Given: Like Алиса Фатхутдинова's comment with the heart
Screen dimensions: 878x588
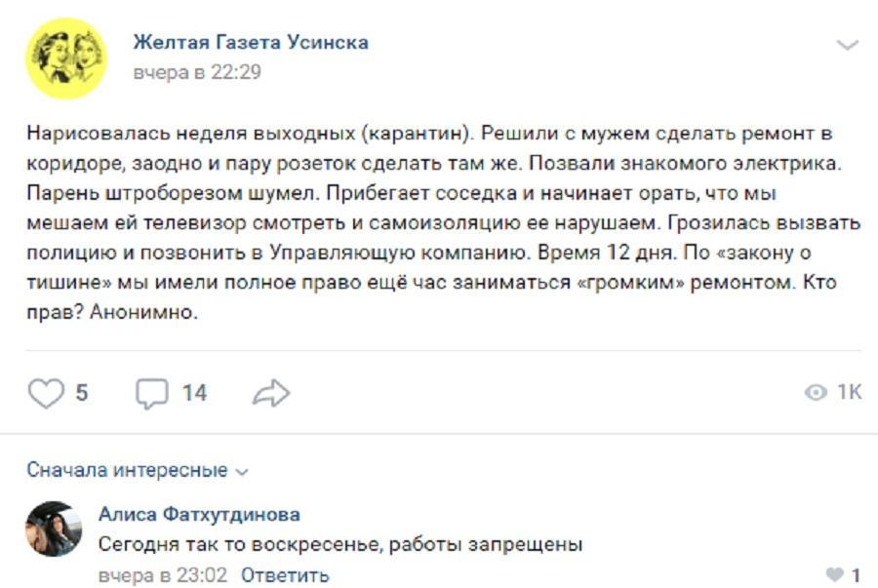Looking at the screenshot, I should point(834,575).
